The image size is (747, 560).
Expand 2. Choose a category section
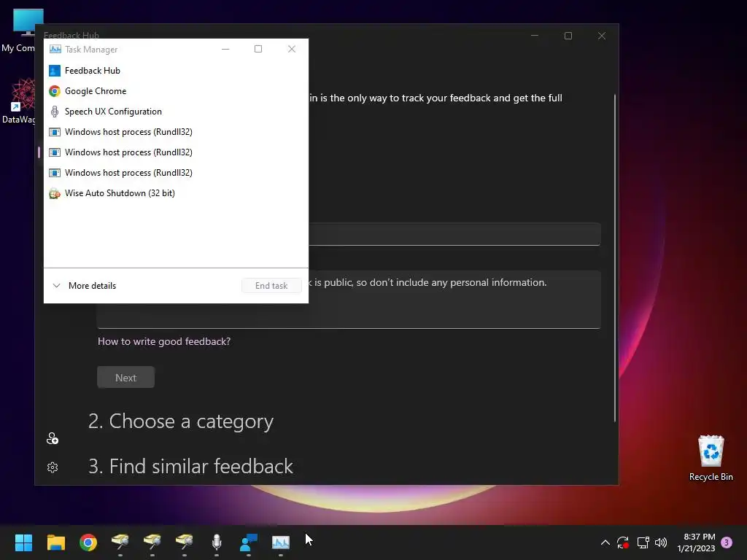181,421
